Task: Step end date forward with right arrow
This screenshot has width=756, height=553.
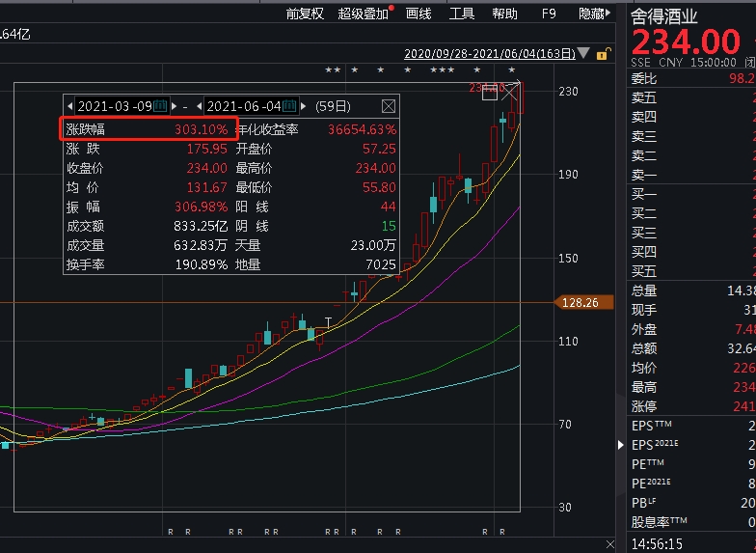Action: 304,106
